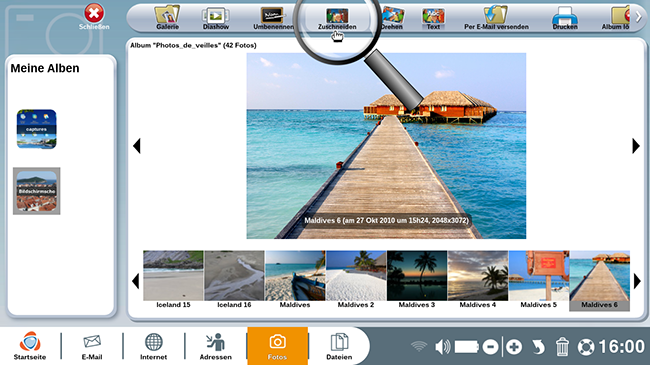650x365 pixels.
Task: Add caption with the Text tool
Action: coord(433,17)
